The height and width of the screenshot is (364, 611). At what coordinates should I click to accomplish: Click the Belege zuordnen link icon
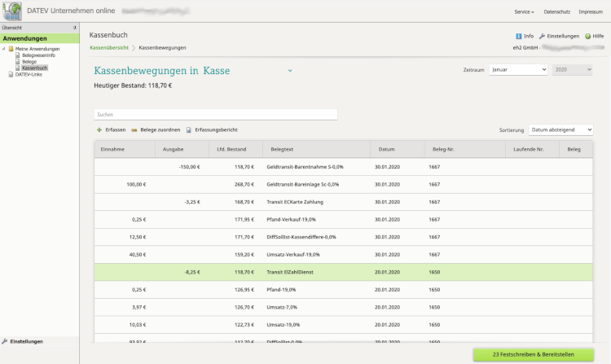pyautogui.click(x=134, y=129)
